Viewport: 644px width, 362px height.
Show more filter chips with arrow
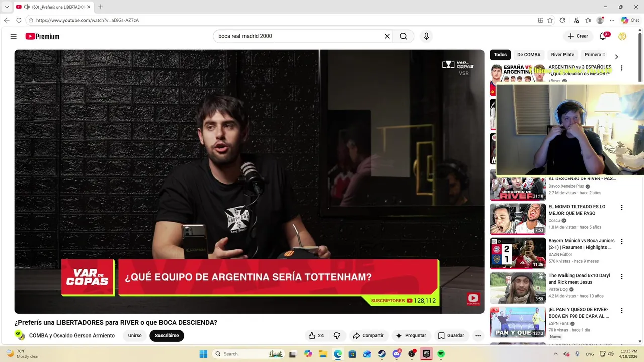616,57
